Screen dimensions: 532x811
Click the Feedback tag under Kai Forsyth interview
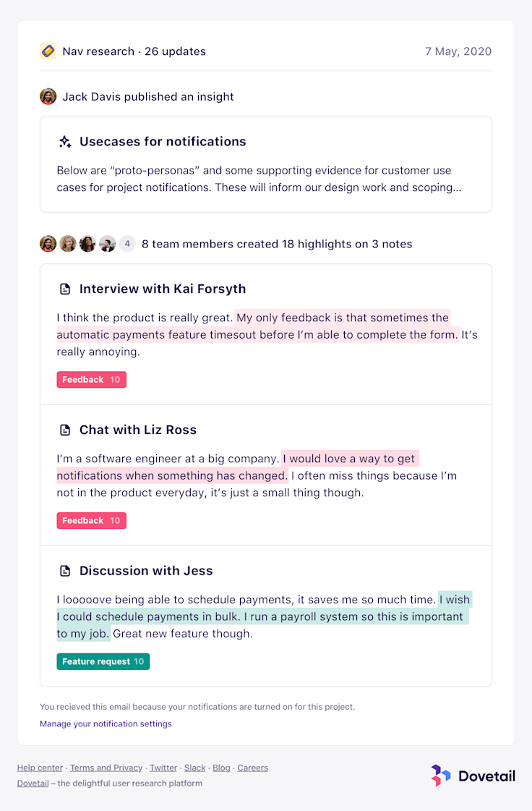coord(92,380)
